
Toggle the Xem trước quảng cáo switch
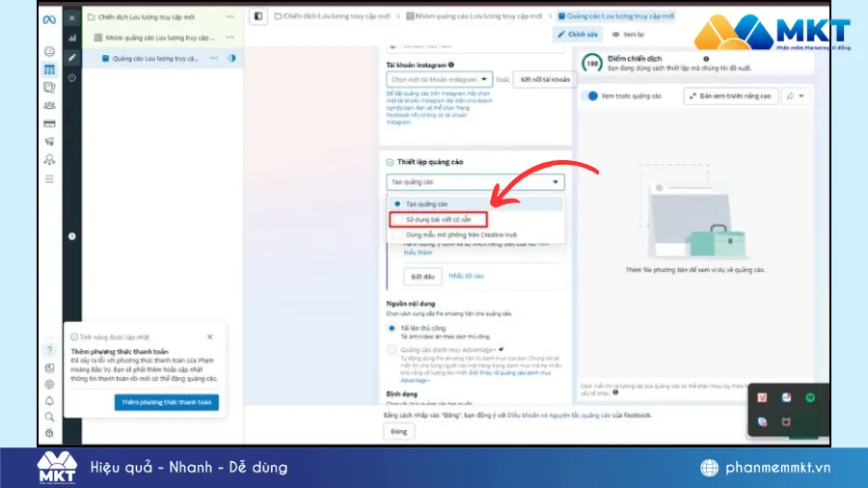(x=590, y=95)
